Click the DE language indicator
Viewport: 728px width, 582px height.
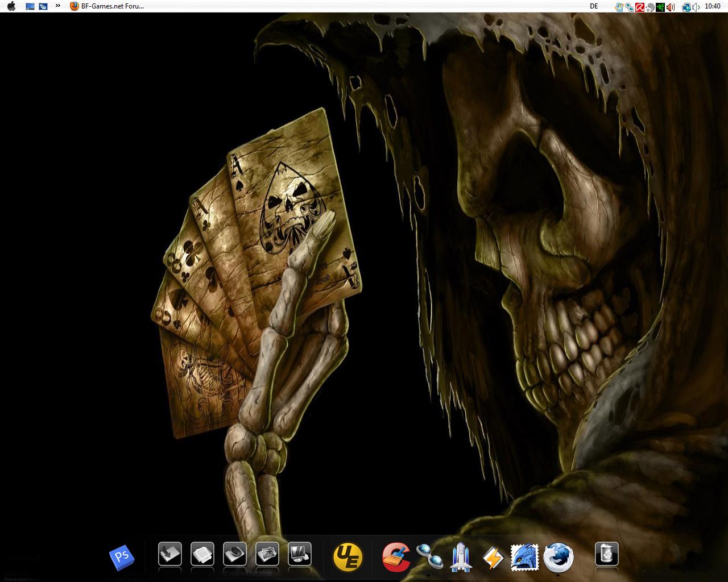(594, 6)
